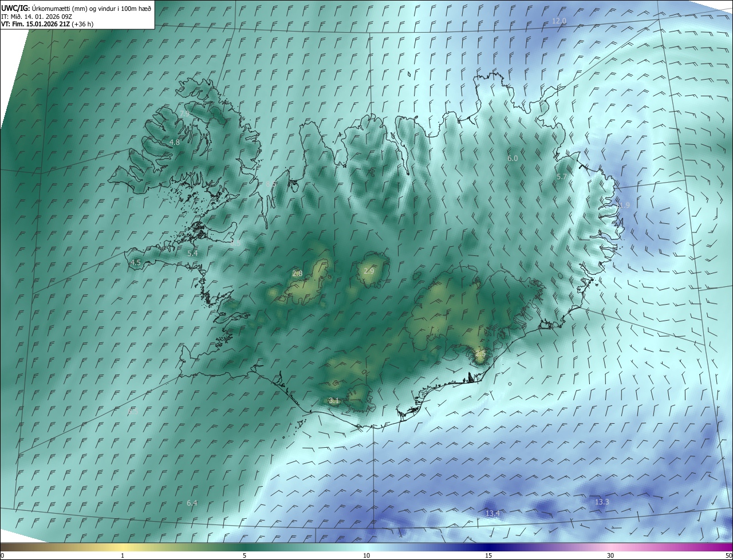
Task: Click the '15' tick on the color scale
Action: click(x=488, y=555)
